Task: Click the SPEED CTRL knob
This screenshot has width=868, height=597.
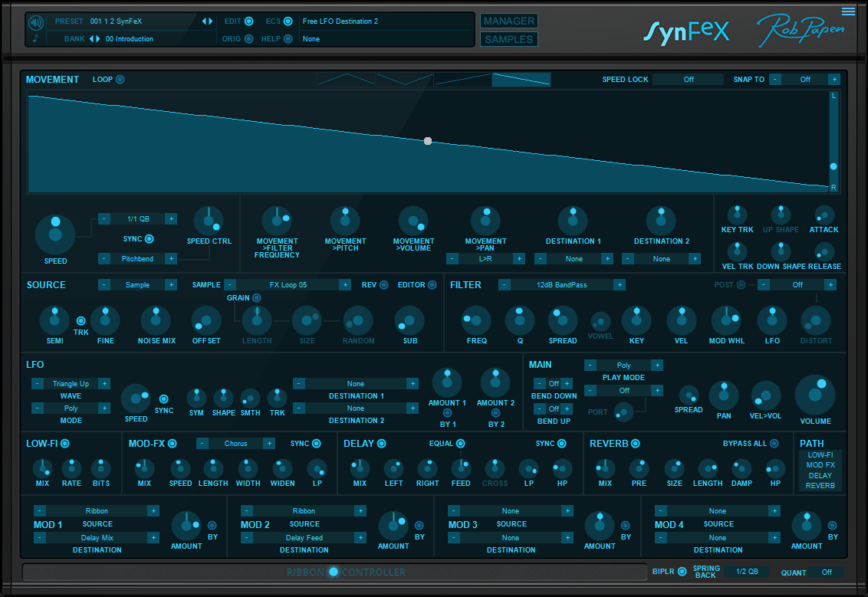Action: [209, 221]
